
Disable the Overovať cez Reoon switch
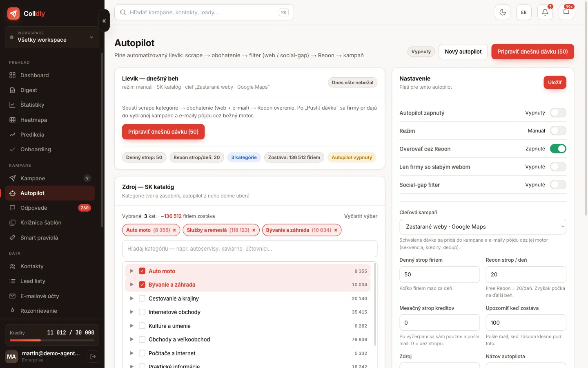point(558,149)
